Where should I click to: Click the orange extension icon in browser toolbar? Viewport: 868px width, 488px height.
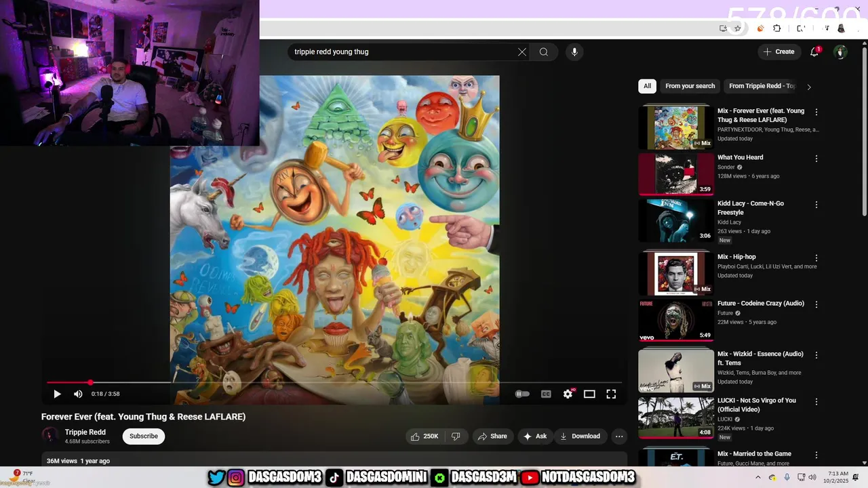click(760, 28)
